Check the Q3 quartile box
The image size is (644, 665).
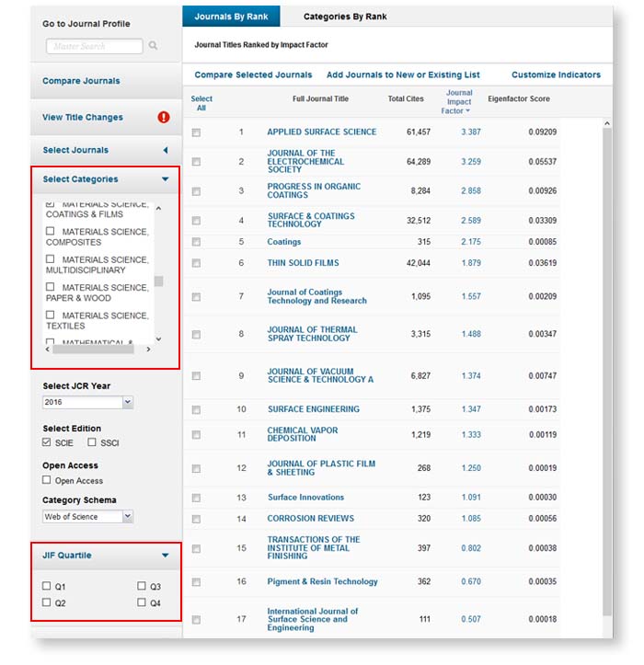click(x=142, y=586)
